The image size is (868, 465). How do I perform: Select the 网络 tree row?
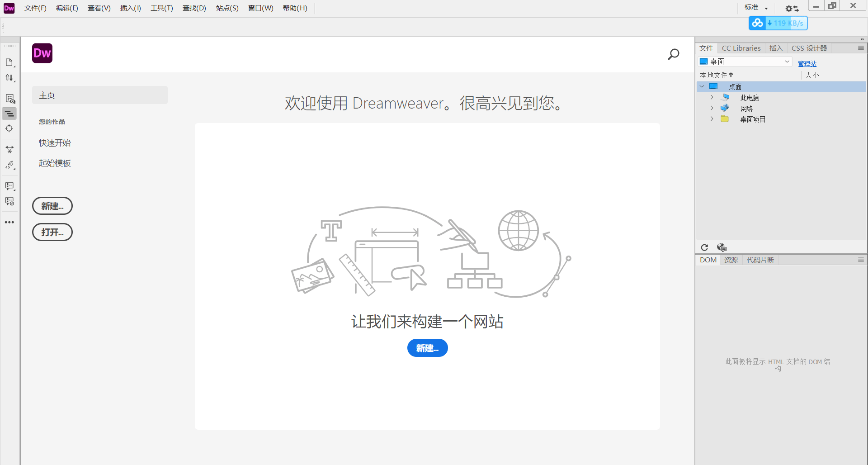(x=781, y=108)
